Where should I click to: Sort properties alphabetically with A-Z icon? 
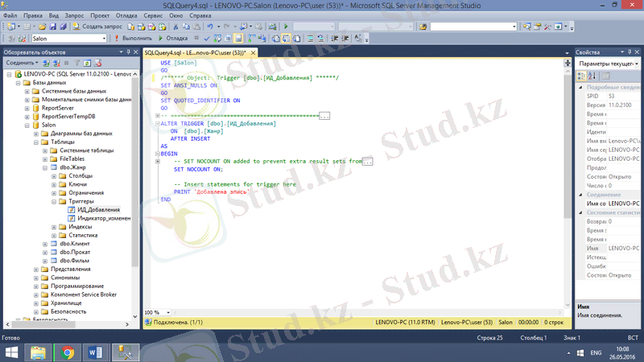click(x=592, y=76)
